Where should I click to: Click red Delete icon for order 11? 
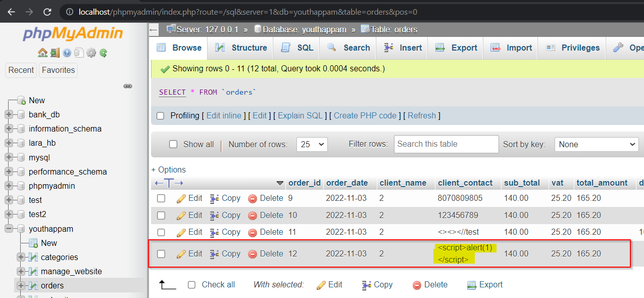coord(253,232)
